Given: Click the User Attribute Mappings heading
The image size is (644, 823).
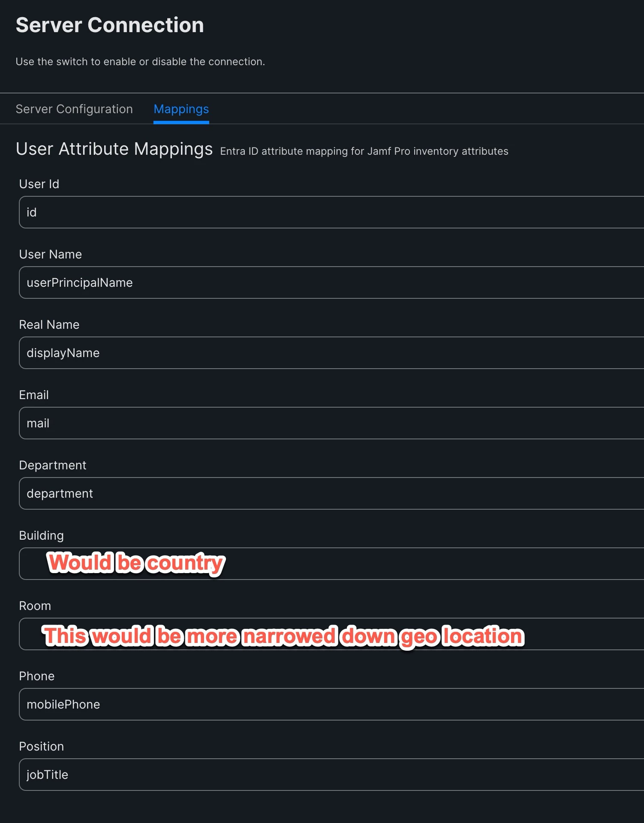Looking at the screenshot, I should point(114,149).
